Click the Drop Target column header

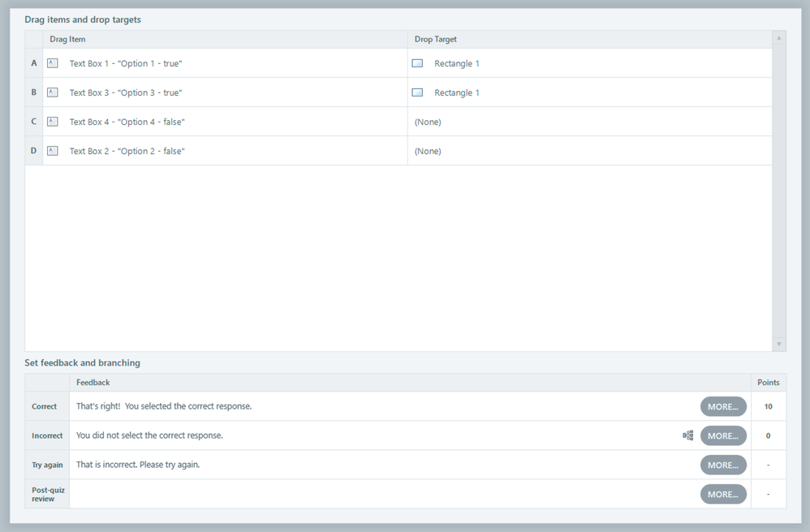tap(590, 39)
